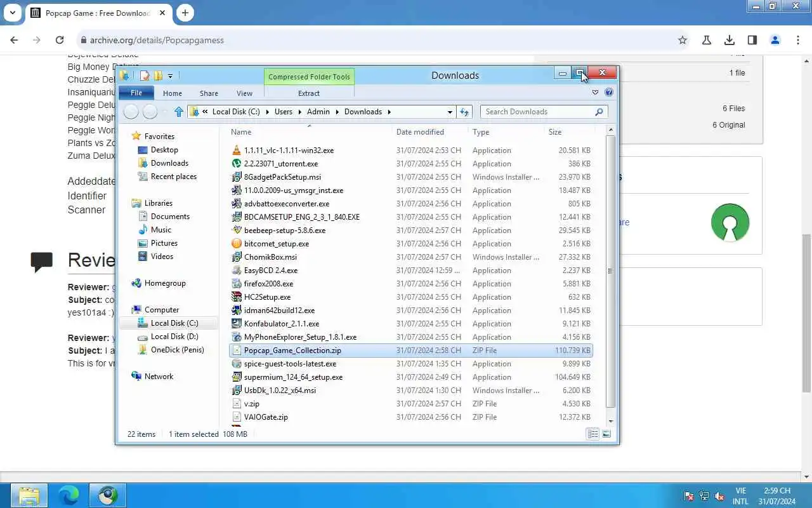Expand path chevron after Local Disk (C:)
This screenshot has width=812, height=508.
click(267, 112)
